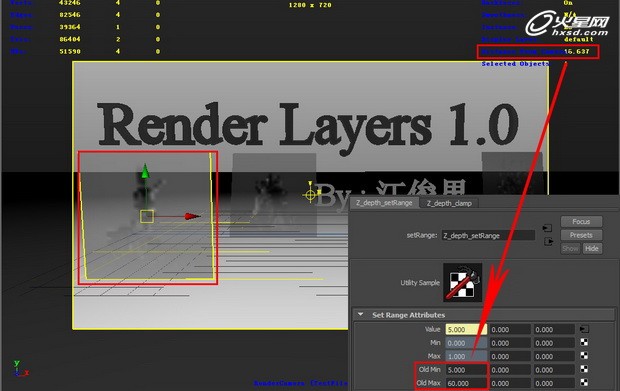Image resolution: width=620 pixels, height=391 pixels.
Task: Click the setRange name input field
Action: [488, 236]
